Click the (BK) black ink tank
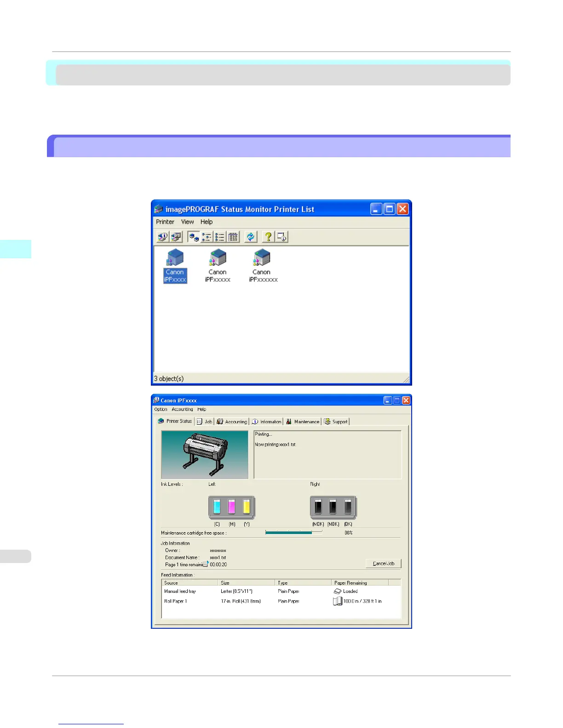 348,507
